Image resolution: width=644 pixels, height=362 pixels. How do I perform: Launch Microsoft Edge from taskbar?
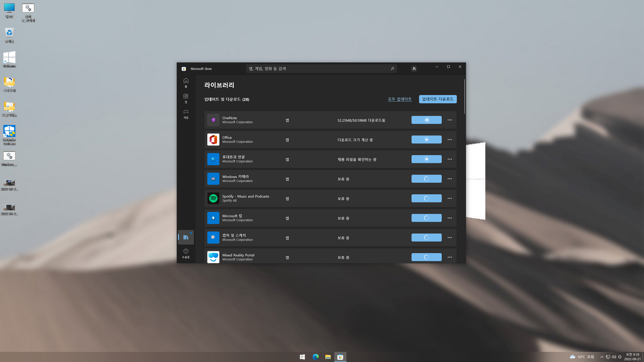(316, 357)
